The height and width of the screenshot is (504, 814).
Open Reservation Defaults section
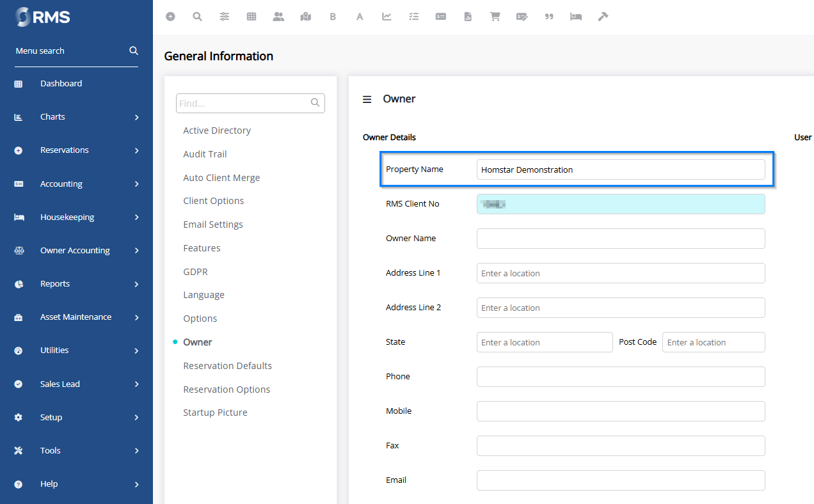pos(227,366)
